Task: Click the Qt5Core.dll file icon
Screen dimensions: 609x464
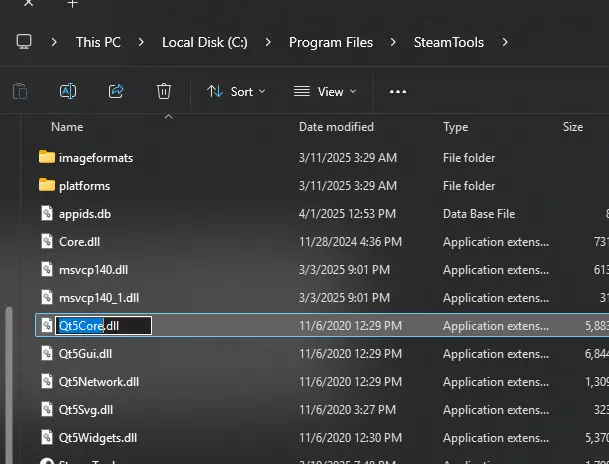Action: pos(47,325)
